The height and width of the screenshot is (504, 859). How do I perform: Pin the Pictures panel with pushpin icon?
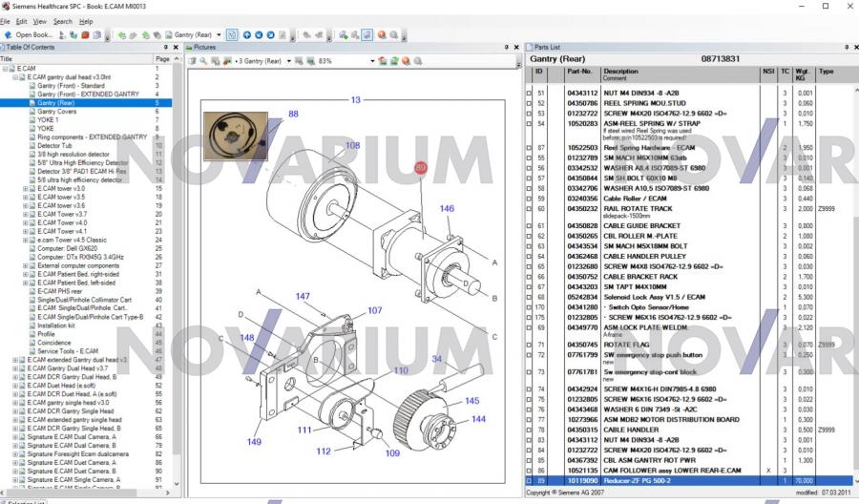click(505, 46)
